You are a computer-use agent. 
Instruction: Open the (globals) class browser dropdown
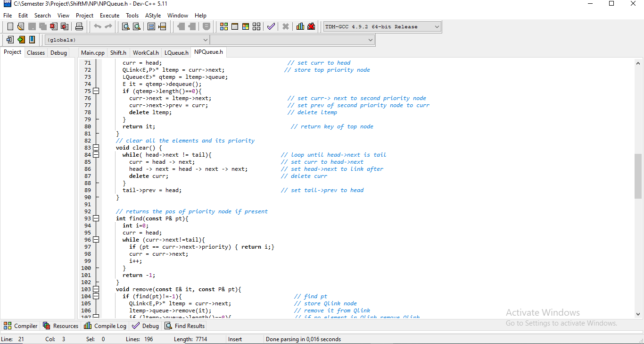[x=127, y=40]
